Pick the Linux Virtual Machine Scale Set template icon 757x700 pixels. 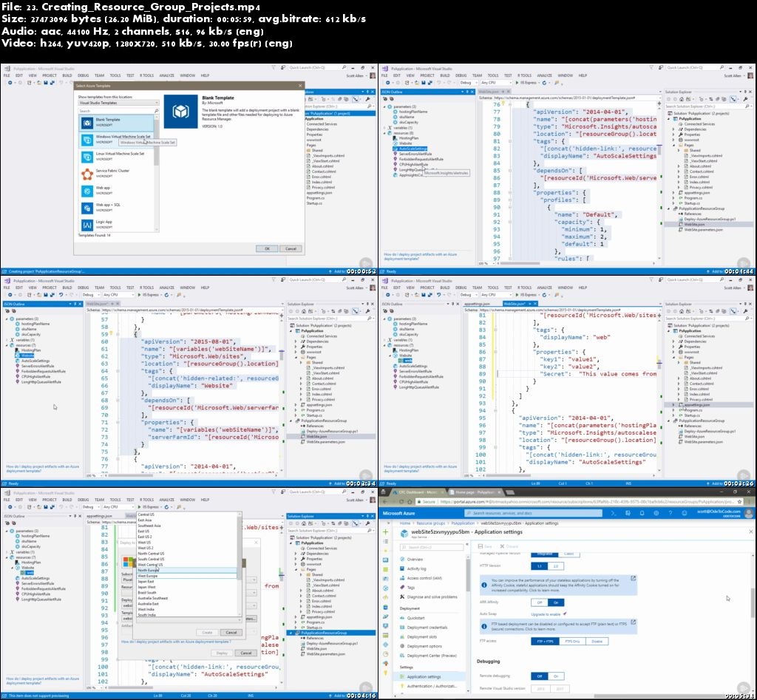click(x=87, y=157)
